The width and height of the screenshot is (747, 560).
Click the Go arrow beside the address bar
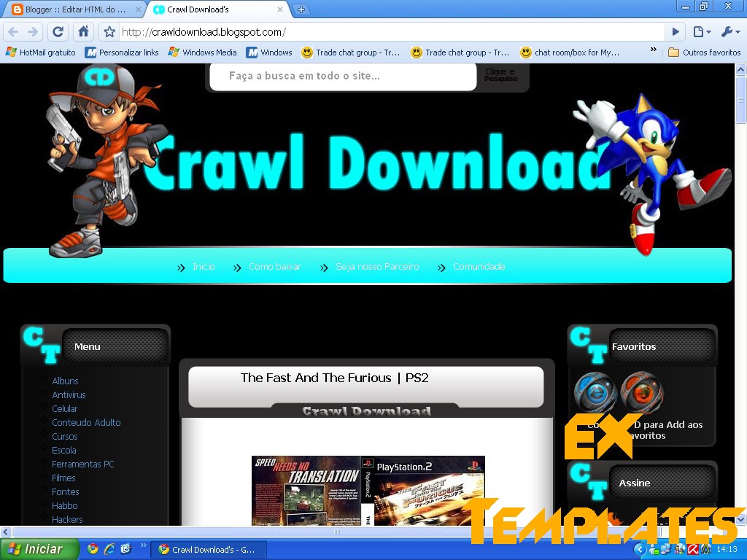point(676,32)
